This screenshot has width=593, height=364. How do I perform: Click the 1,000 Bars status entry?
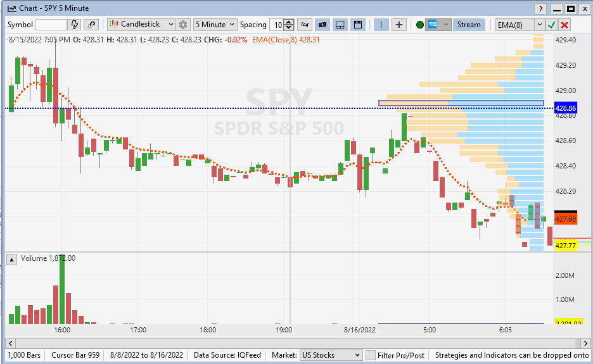click(24, 355)
